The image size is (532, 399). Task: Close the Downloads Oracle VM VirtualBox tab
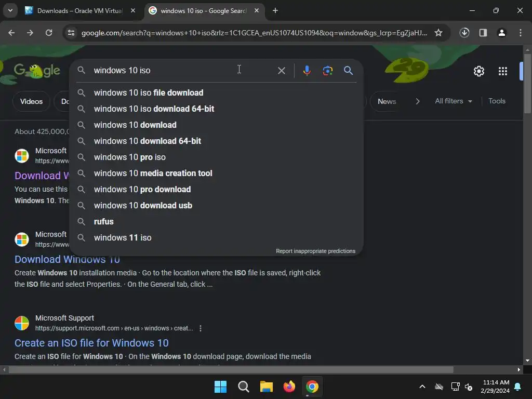tap(133, 10)
